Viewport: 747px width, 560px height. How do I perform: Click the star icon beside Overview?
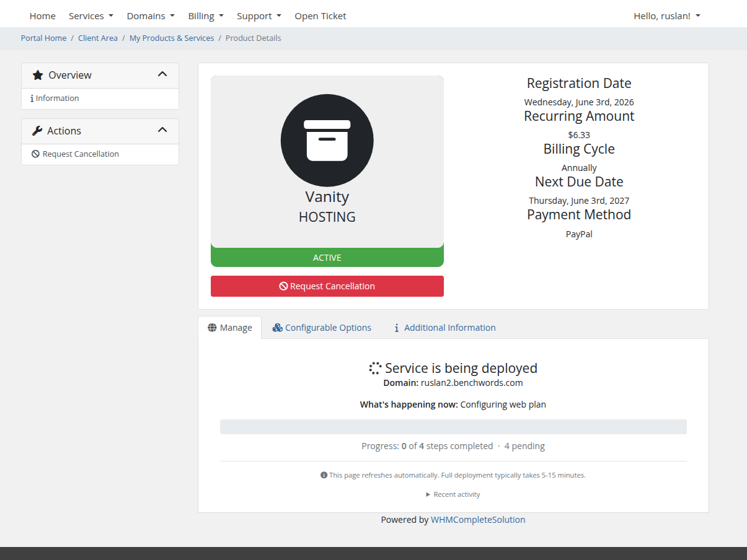(38, 75)
